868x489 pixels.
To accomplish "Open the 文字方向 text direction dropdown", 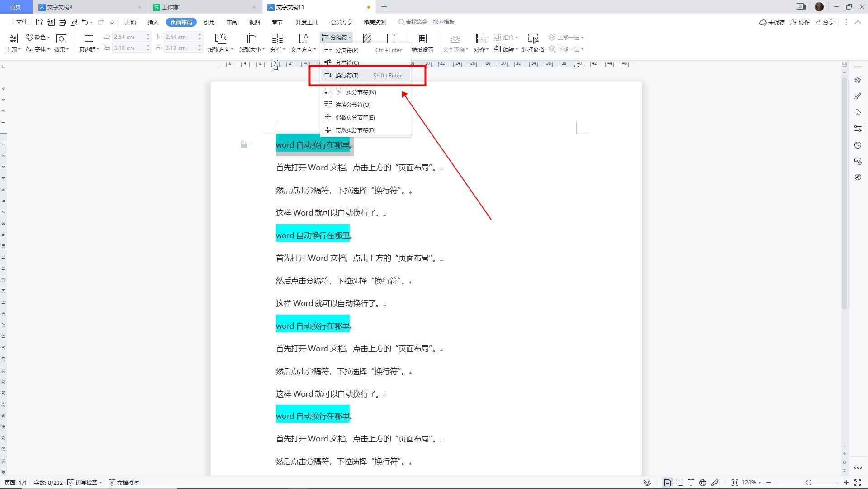I will coord(303,42).
